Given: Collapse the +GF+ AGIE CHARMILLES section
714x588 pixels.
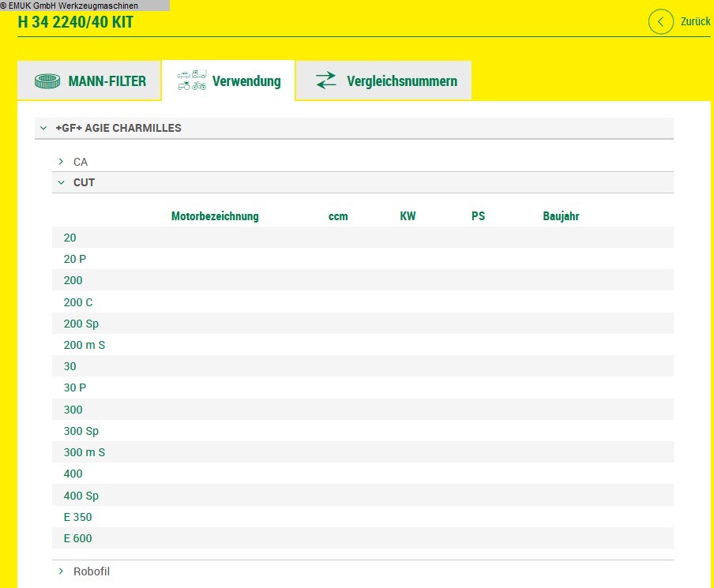Looking at the screenshot, I should (x=44, y=128).
